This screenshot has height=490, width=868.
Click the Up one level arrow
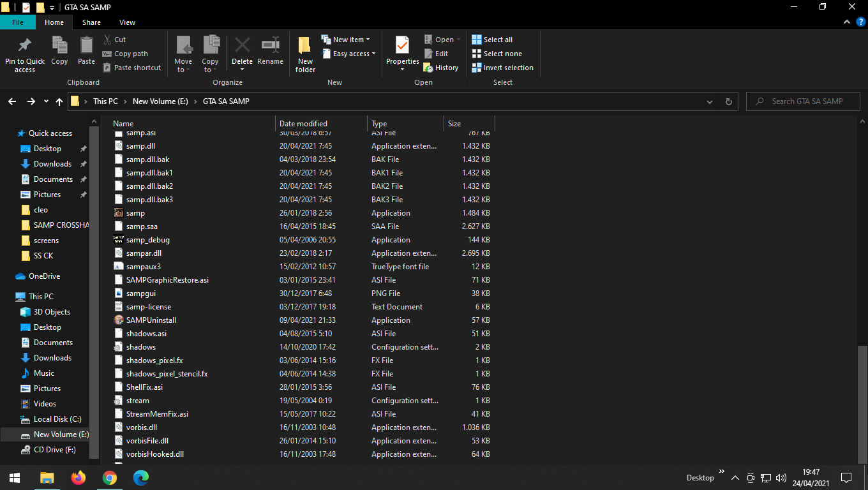tap(59, 101)
